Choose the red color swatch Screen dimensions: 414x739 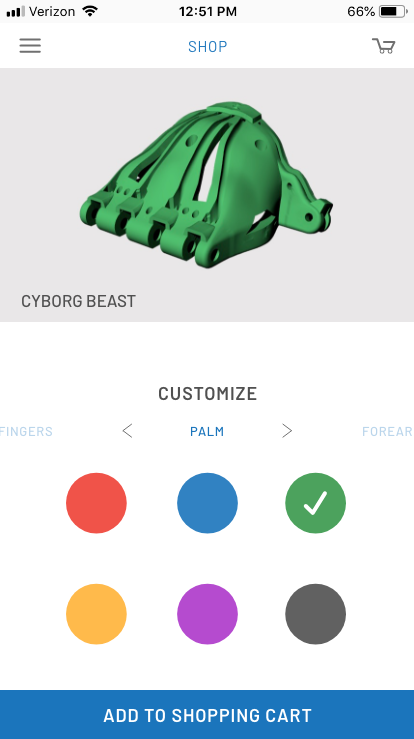coord(96,503)
